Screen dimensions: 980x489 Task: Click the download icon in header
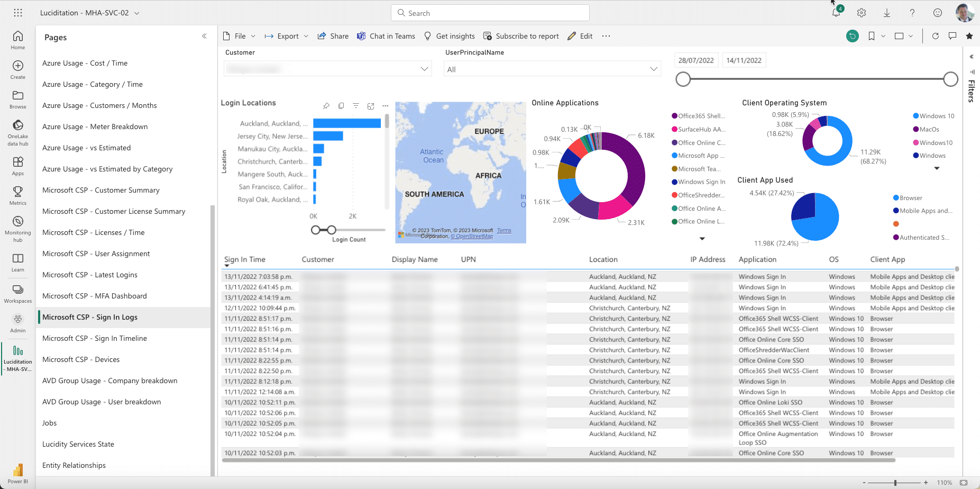click(887, 13)
